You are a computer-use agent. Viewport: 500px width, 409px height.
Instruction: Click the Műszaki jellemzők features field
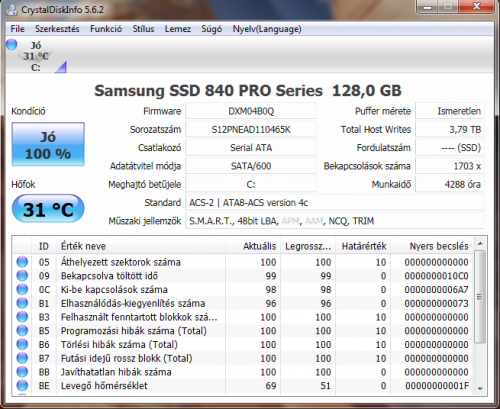pyautogui.click(x=335, y=221)
